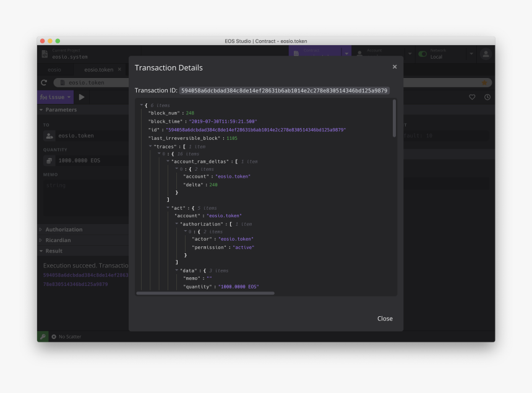Screen dimensions: 532x393
Task: Click the star bookmark icon in address bar
Action: [484, 82]
